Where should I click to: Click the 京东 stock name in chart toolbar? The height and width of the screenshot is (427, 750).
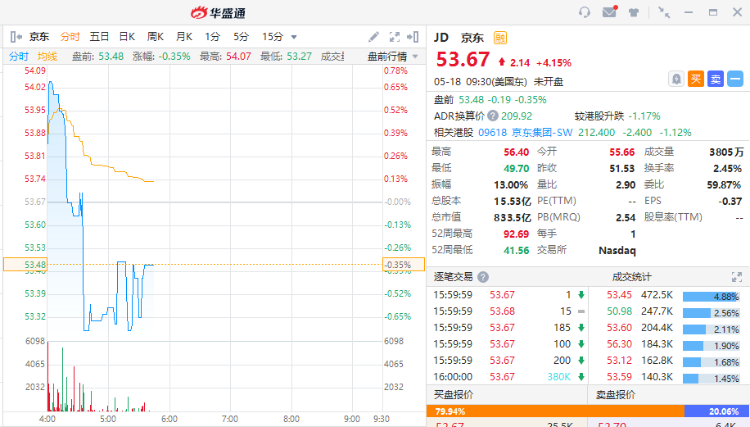point(39,37)
